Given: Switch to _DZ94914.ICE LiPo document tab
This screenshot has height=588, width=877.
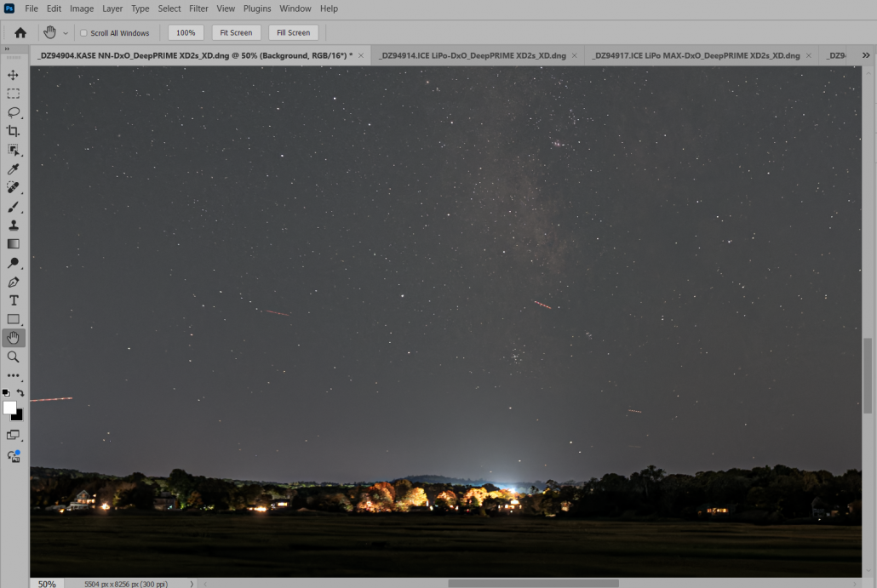Looking at the screenshot, I should 473,55.
